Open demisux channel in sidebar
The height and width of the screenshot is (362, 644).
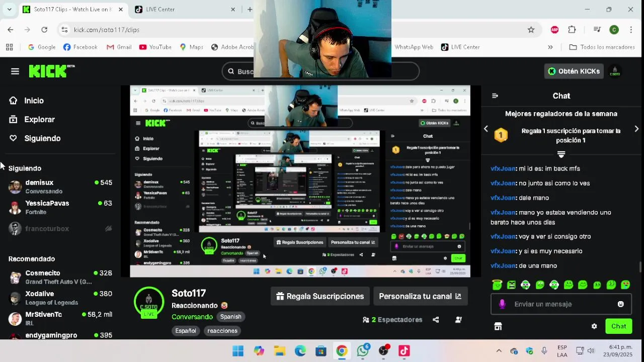[x=60, y=187]
